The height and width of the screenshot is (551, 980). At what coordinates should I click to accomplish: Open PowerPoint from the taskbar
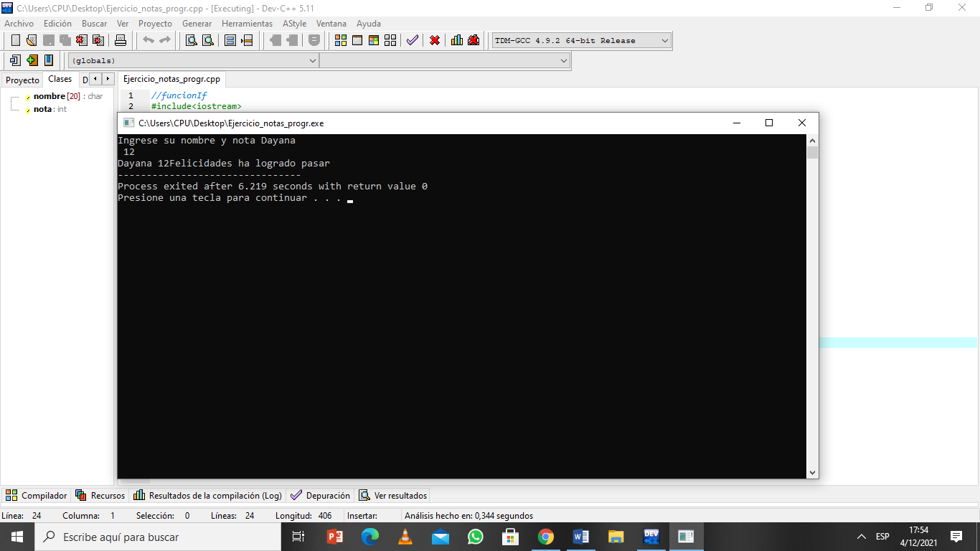(x=335, y=537)
